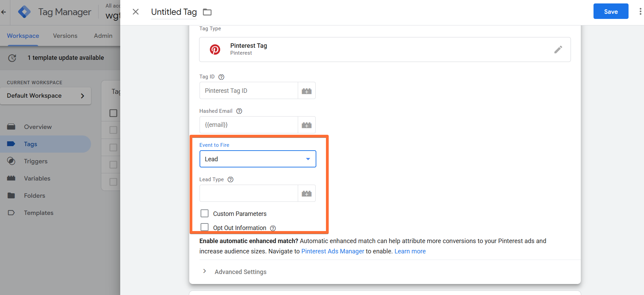Follow the Learn more link
The image size is (644, 295).
(410, 251)
